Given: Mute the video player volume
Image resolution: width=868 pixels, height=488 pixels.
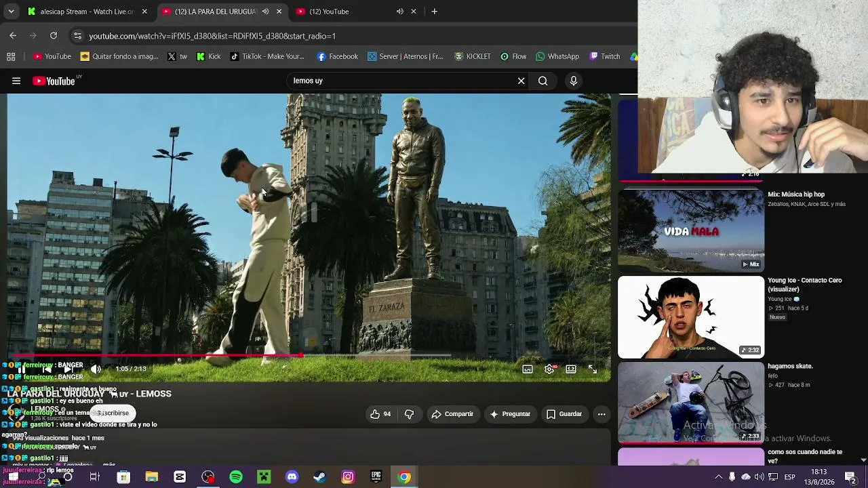Looking at the screenshot, I should click(x=96, y=369).
